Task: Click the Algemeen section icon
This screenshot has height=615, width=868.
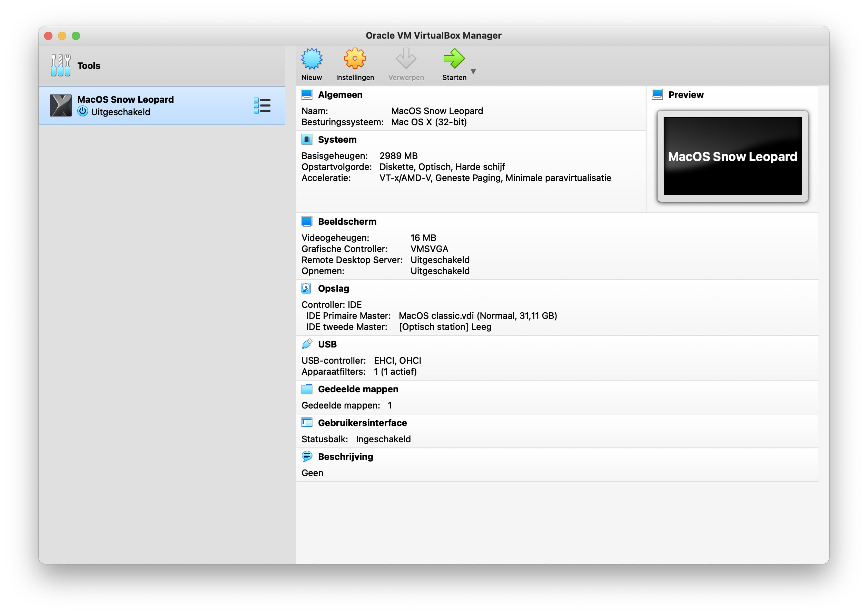Action: click(x=307, y=95)
